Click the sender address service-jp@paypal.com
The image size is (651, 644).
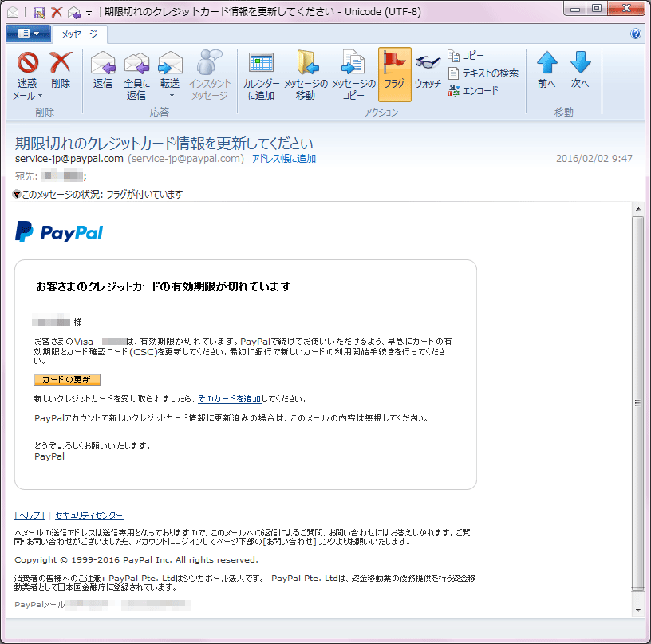point(69,159)
